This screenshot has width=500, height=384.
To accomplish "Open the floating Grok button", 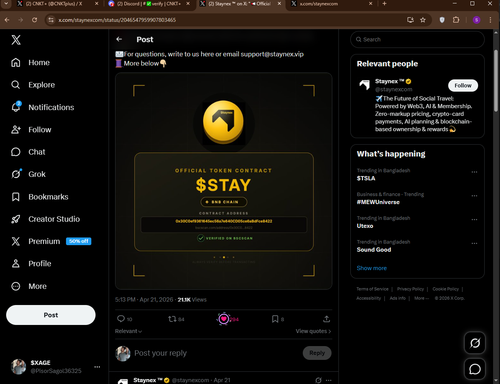I will point(475,343).
